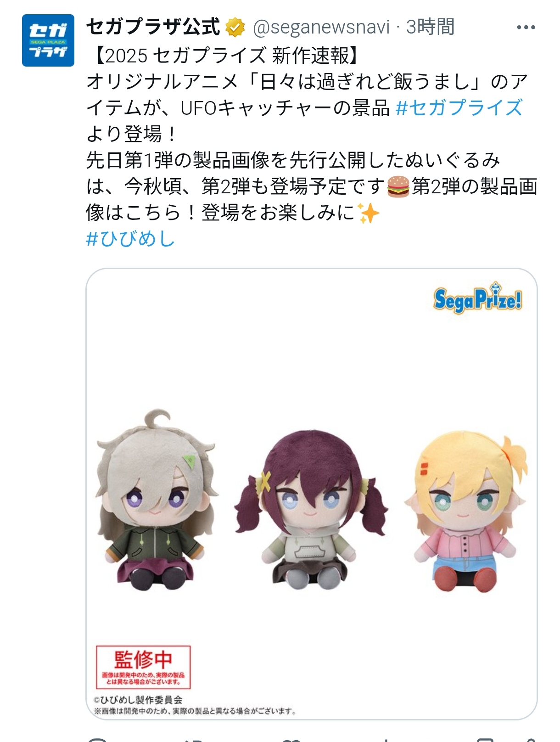Select the gray-haired plush in green jacket
The width and height of the screenshot is (560, 742).
click(x=157, y=501)
